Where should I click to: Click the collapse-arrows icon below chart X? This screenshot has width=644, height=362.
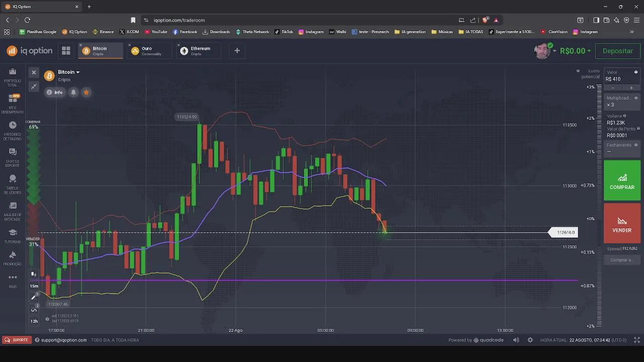(34, 86)
